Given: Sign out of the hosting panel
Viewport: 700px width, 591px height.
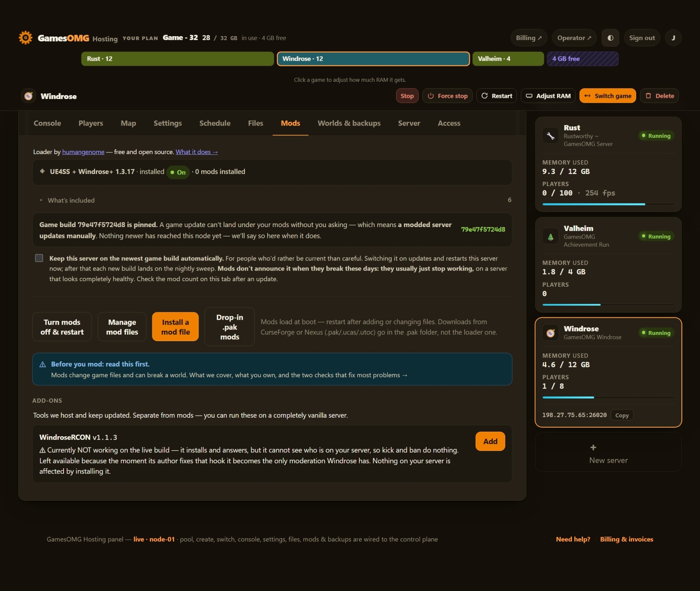Looking at the screenshot, I should tap(642, 38).
